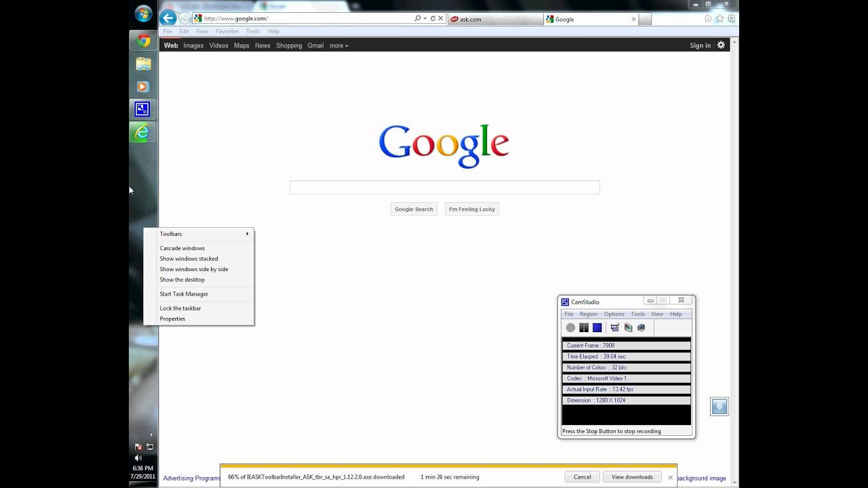Open Google Maps link

coord(241,45)
